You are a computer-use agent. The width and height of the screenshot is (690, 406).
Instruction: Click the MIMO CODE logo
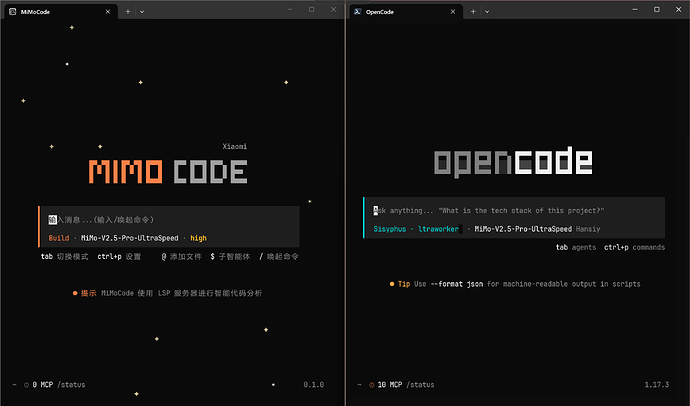(x=168, y=171)
